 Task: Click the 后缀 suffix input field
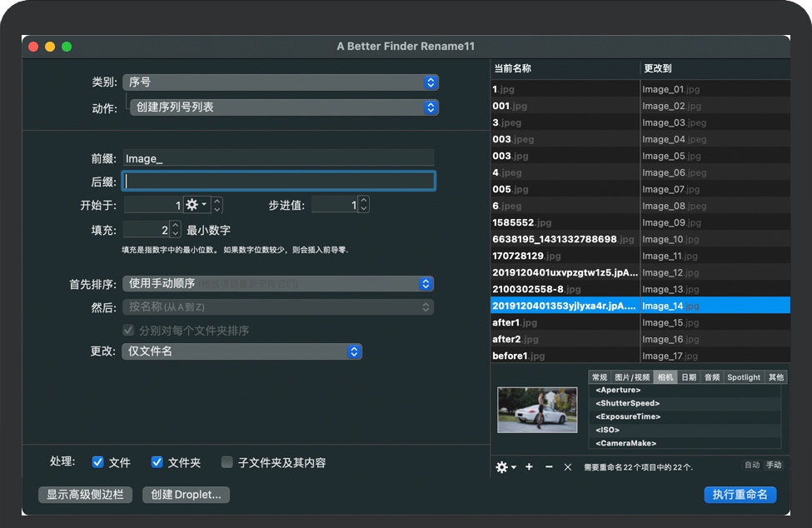[279, 182]
